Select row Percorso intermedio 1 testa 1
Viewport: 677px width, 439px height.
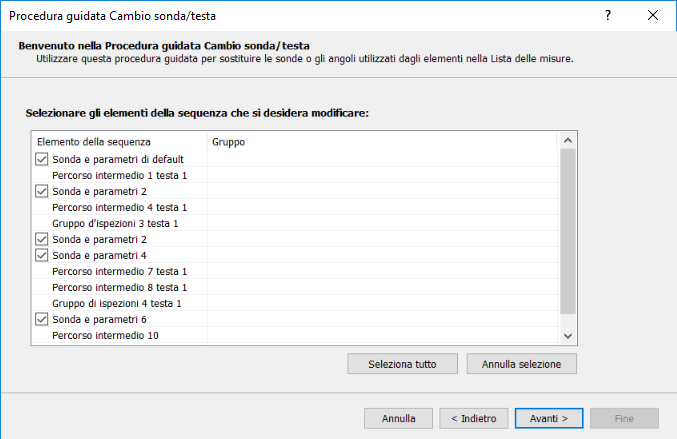pos(119,175)
